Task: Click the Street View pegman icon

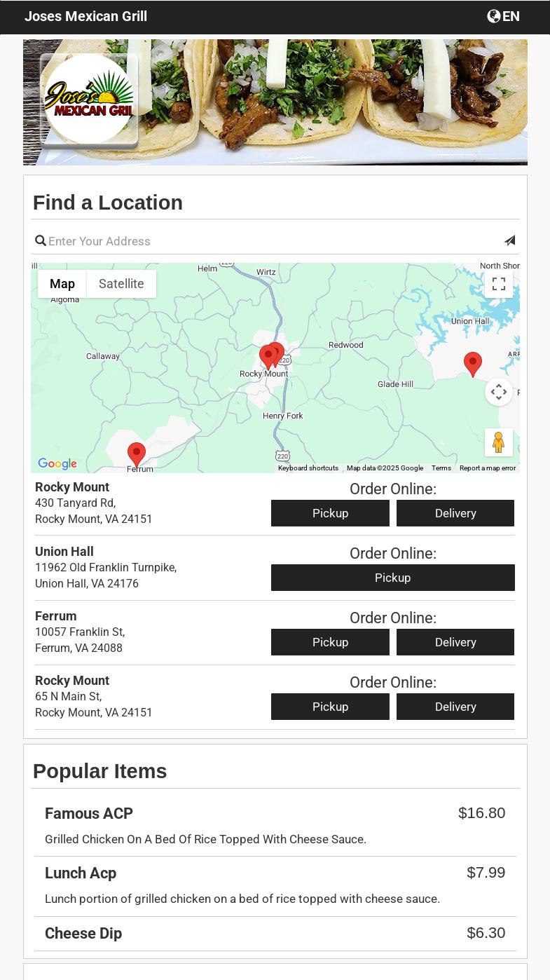Action: (498, 442)
